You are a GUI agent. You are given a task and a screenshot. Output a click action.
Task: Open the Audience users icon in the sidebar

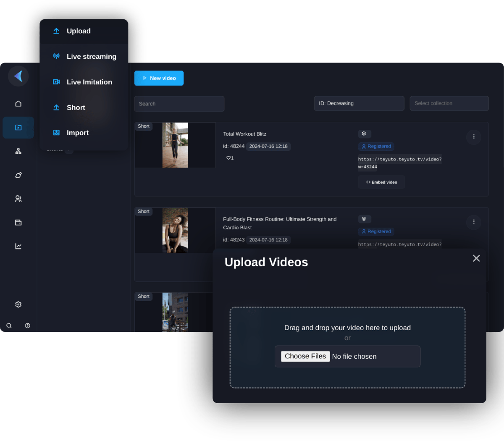point(18,198)
